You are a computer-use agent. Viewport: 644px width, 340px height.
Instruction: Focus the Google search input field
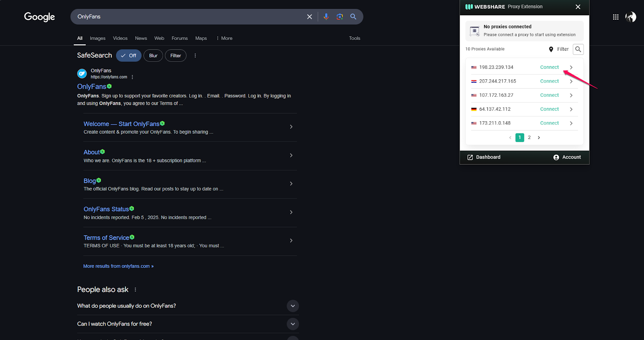point(189,17)
